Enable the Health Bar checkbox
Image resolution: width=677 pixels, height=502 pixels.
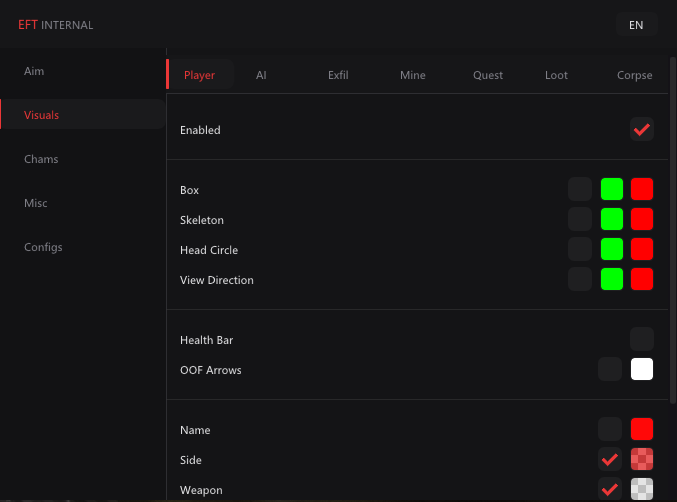[642, 339]
